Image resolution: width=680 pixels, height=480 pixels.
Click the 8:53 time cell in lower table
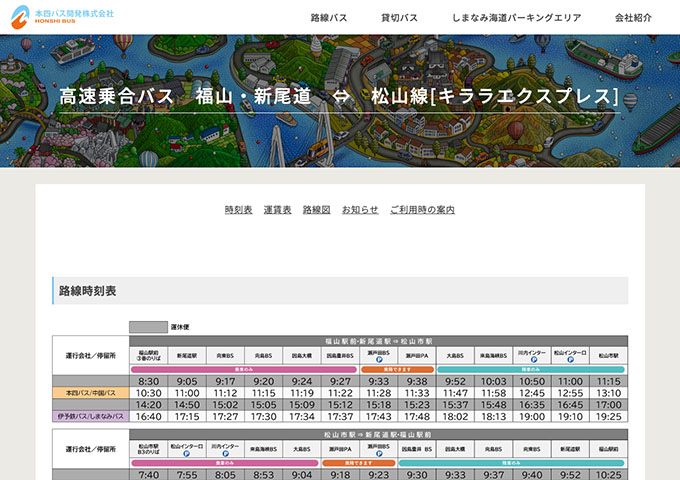pos(264,475)
